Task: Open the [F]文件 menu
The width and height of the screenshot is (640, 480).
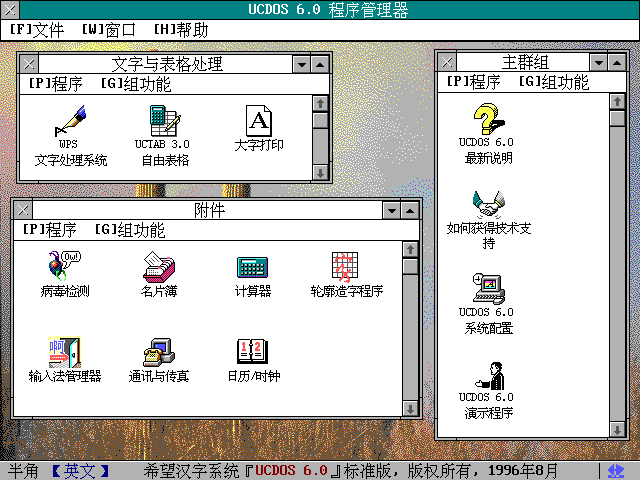Action: coord(37,29)
